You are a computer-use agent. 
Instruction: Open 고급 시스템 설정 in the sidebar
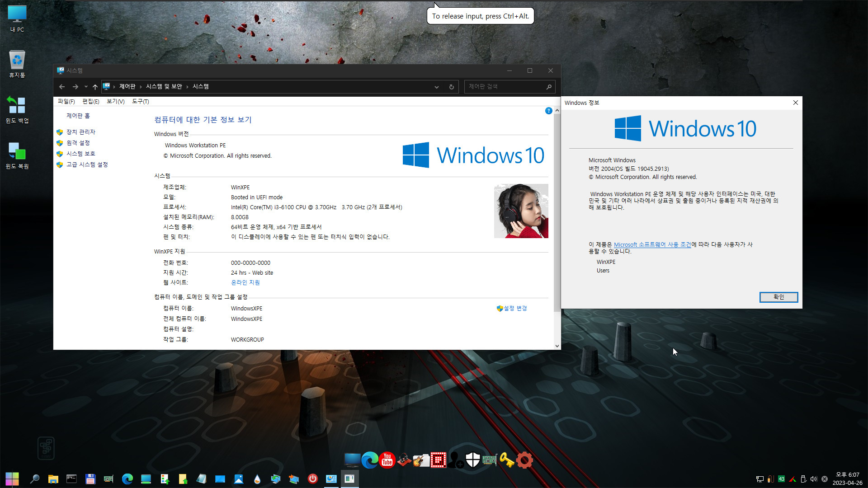point(87,164)
